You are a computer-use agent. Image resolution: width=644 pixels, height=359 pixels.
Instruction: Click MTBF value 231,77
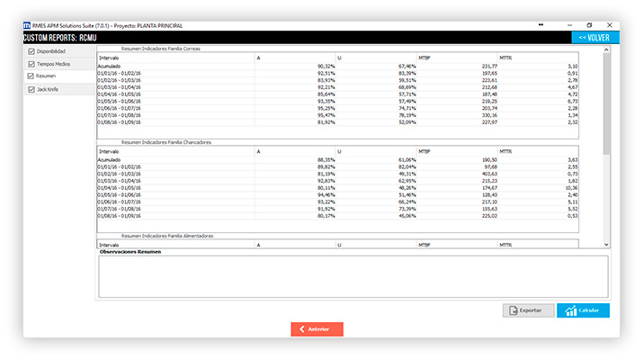pos(489,67)
